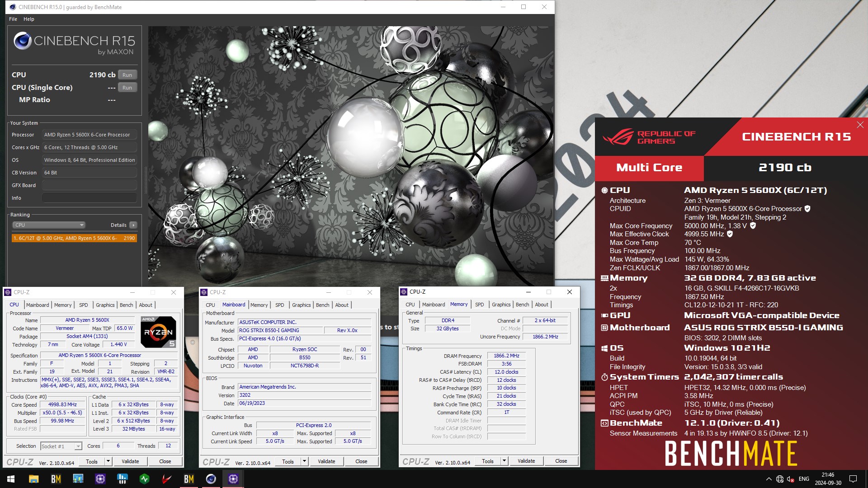This screenshot has width=868, height=488.
Task: Click the GFX Board field in Cinebench
Action: click(x=90, y=185)
